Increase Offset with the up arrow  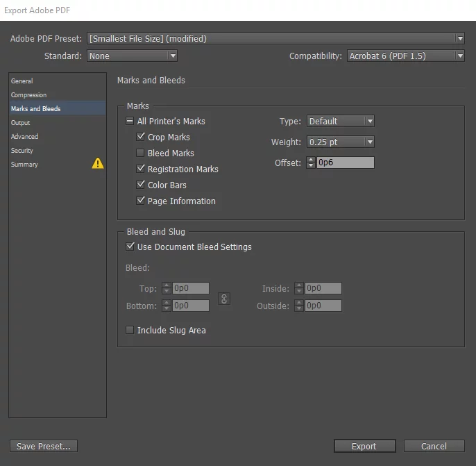pos(311,160)
